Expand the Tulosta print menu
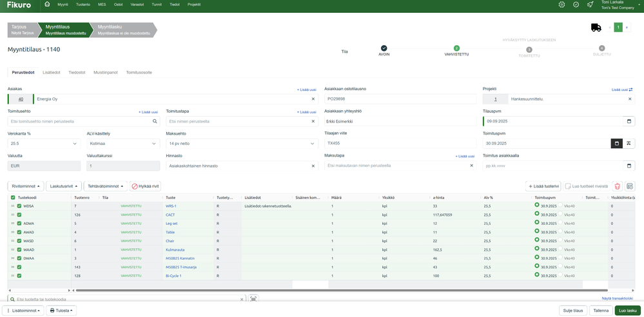644x317 pixels. [x=61, y=311]
